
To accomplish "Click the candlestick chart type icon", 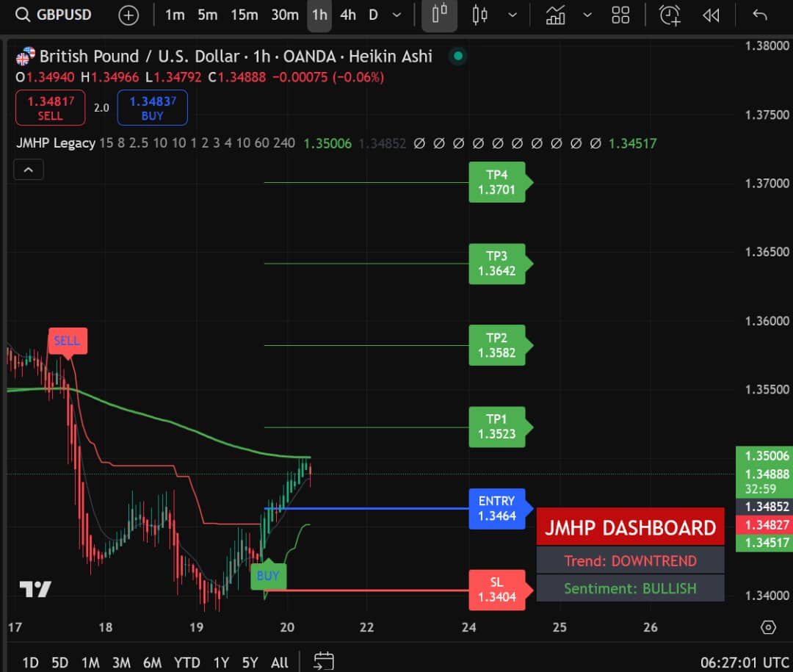I will (479, 15).
